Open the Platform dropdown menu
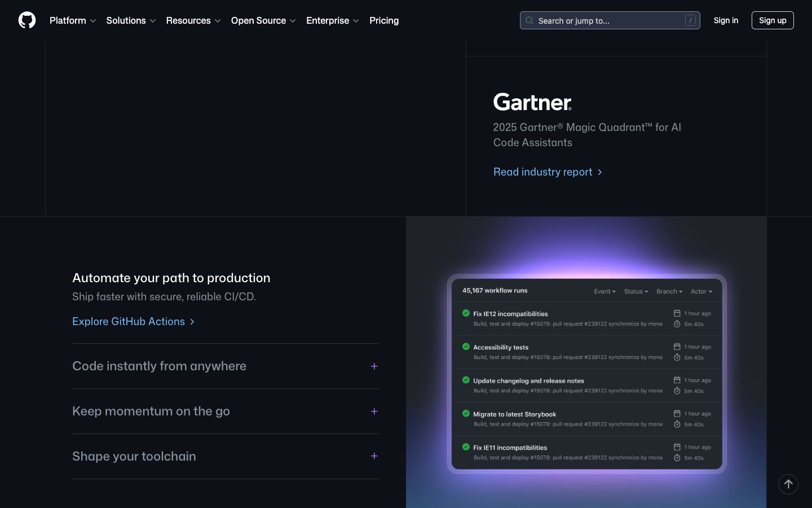This screenshot has height=508, width=812. click(73, 20)
